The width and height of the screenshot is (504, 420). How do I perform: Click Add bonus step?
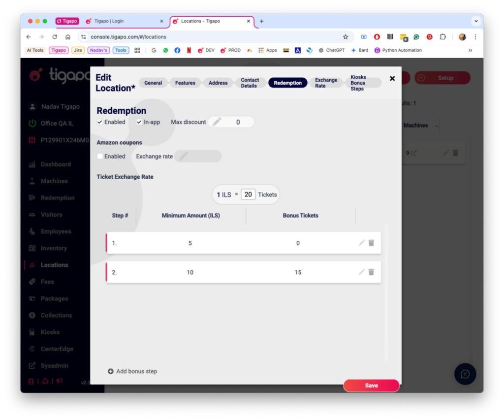pyautogui.click(x=132, y=371)
